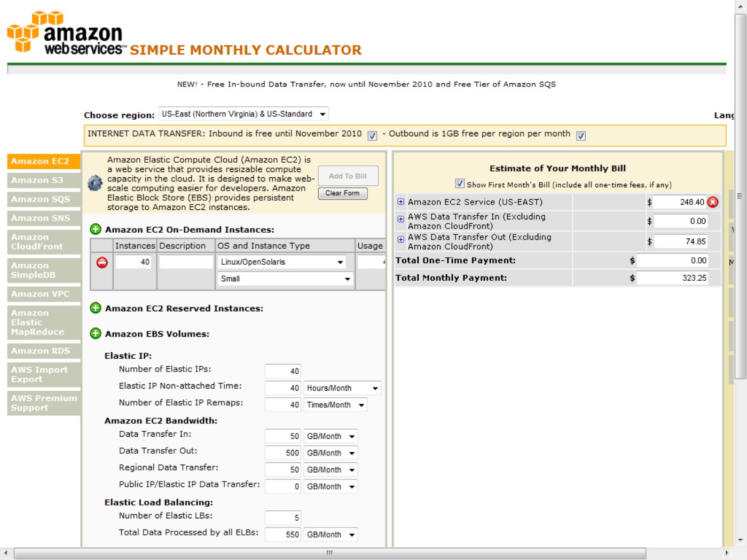This screenshot has width=747, height=560.
Task: Click the scroll left arrow
Action: [5, 553]
